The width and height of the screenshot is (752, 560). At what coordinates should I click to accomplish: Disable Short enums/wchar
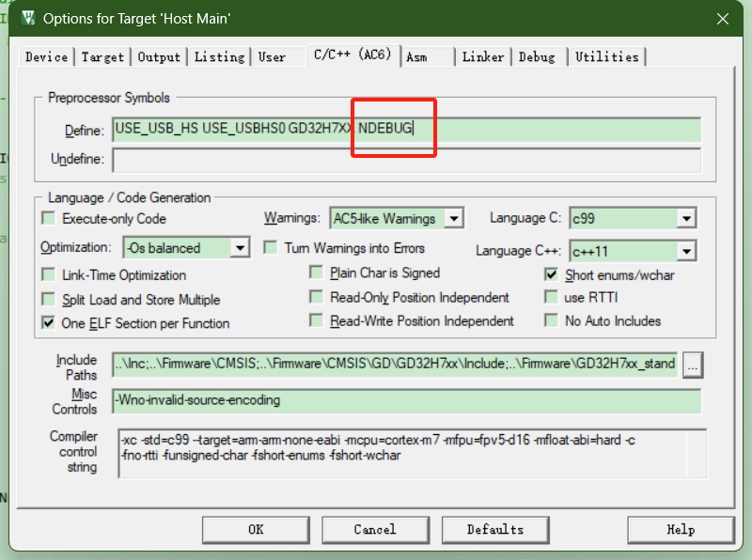click(550, 272)
